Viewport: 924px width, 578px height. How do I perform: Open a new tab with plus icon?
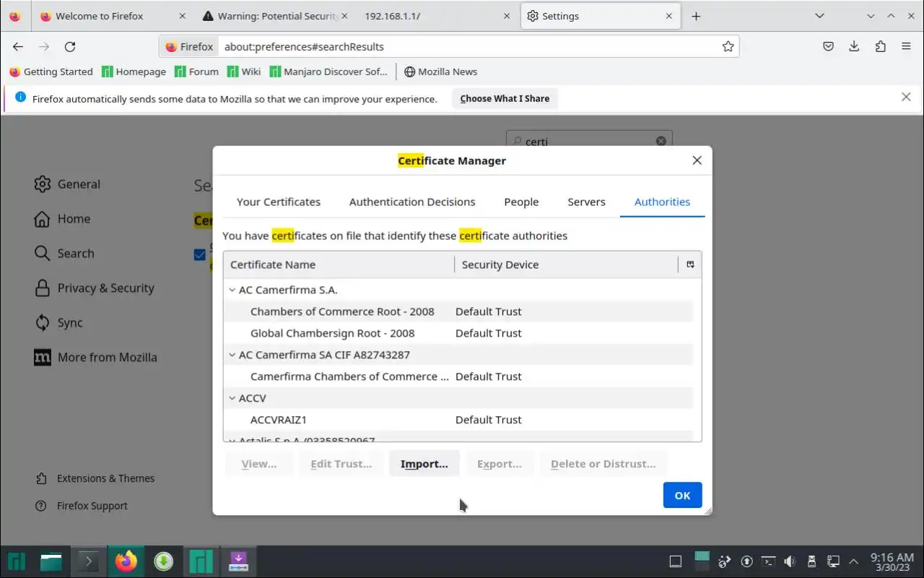coord(696,16)
